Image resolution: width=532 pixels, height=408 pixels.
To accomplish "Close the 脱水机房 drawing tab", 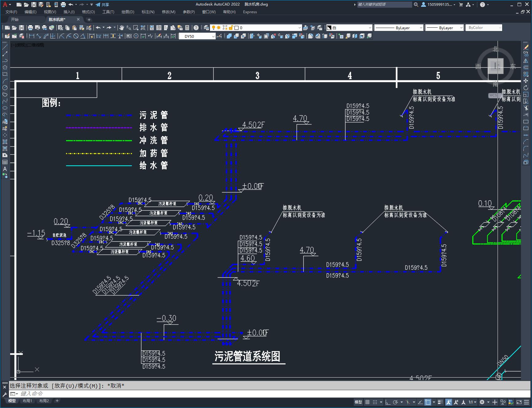I will tap(78, 19).
